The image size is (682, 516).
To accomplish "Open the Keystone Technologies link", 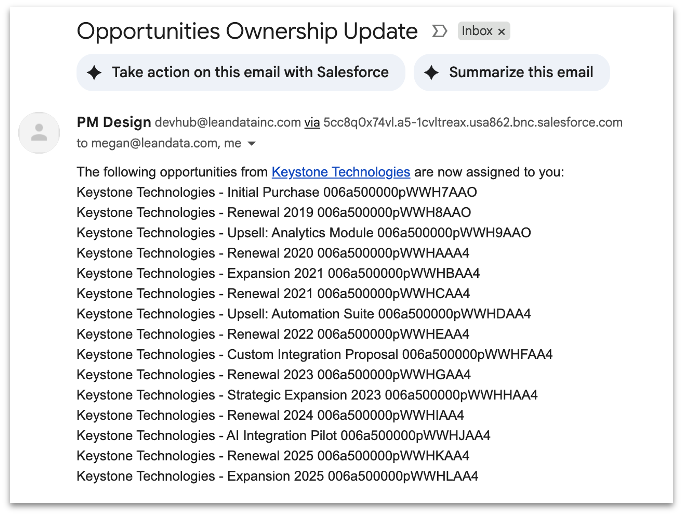I will coord(341,172).
